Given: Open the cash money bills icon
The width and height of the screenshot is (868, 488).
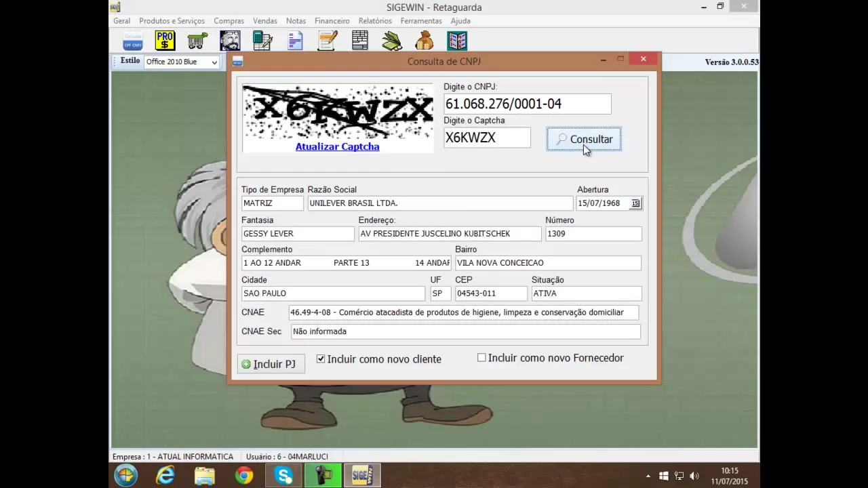Looking at the screenshot, I should (392, 41).
